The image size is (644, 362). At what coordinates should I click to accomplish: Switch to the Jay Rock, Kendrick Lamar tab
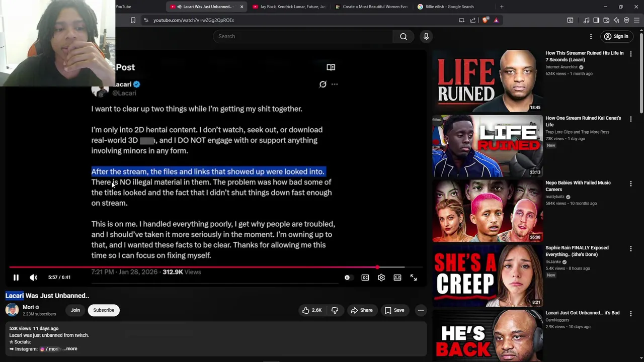click(289, 7)
